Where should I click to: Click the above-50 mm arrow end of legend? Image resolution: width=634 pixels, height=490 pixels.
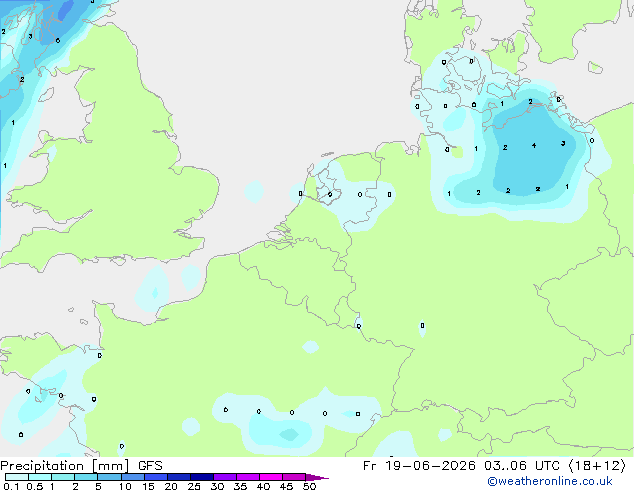(x=317, y=477)
